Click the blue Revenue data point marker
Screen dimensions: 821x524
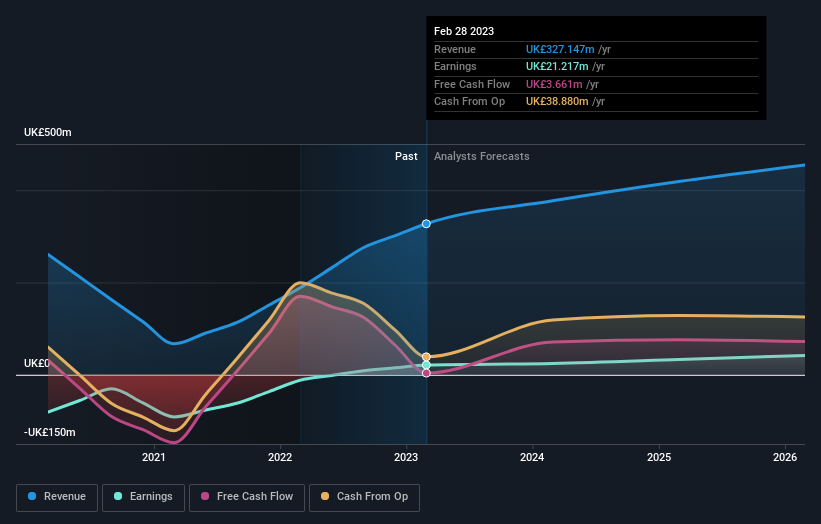(426, 224)
